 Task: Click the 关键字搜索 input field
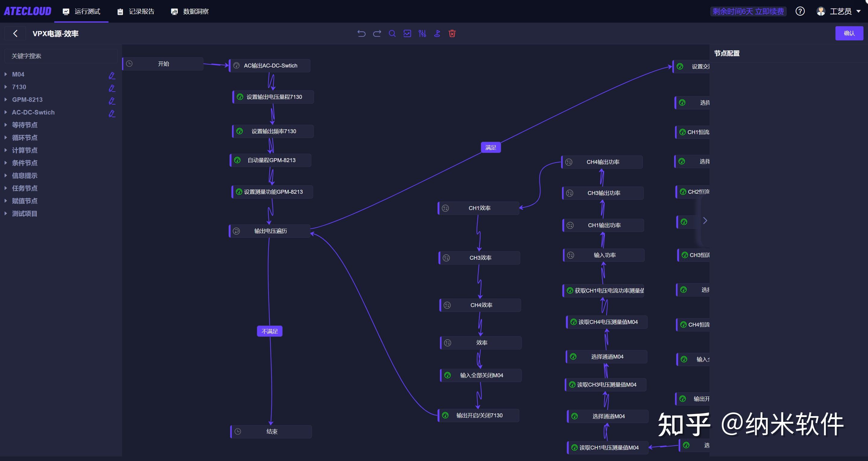click(x=61, y=56)
